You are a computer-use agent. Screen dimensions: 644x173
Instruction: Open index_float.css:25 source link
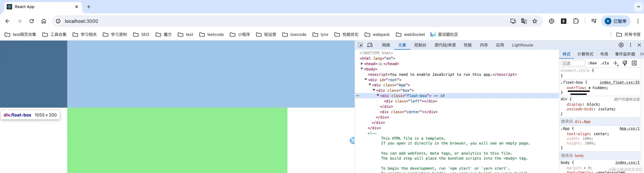click(620, 82)
